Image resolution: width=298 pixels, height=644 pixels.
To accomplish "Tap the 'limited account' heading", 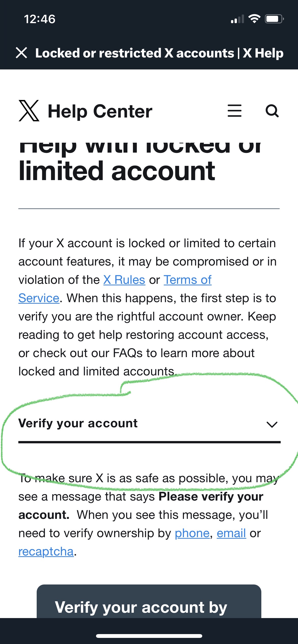I will pos(117,171).
